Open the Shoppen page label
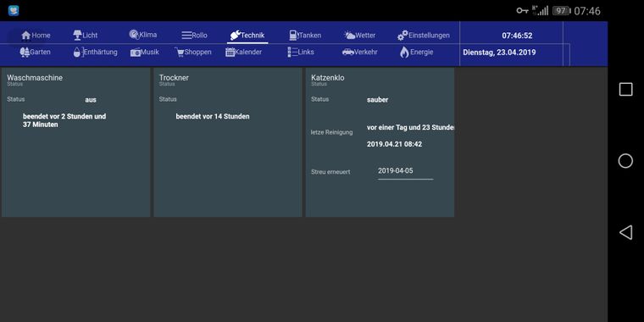 198,53
